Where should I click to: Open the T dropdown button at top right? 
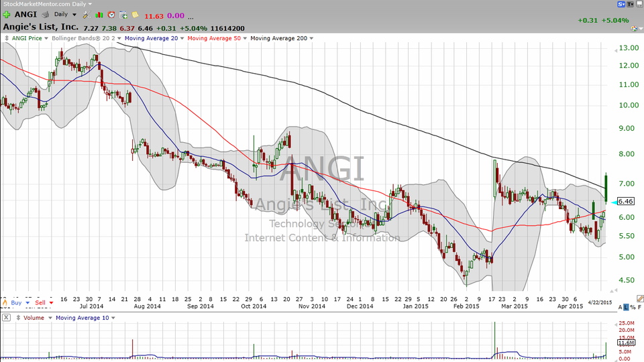631,4
